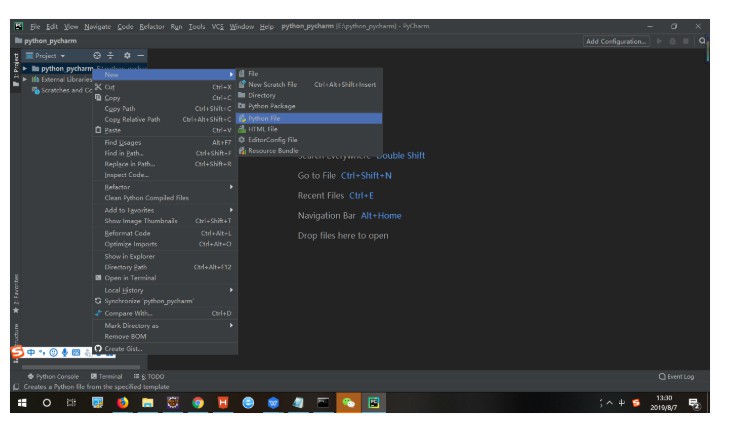Click Compare With entry
735x426 pixels.
165,313
